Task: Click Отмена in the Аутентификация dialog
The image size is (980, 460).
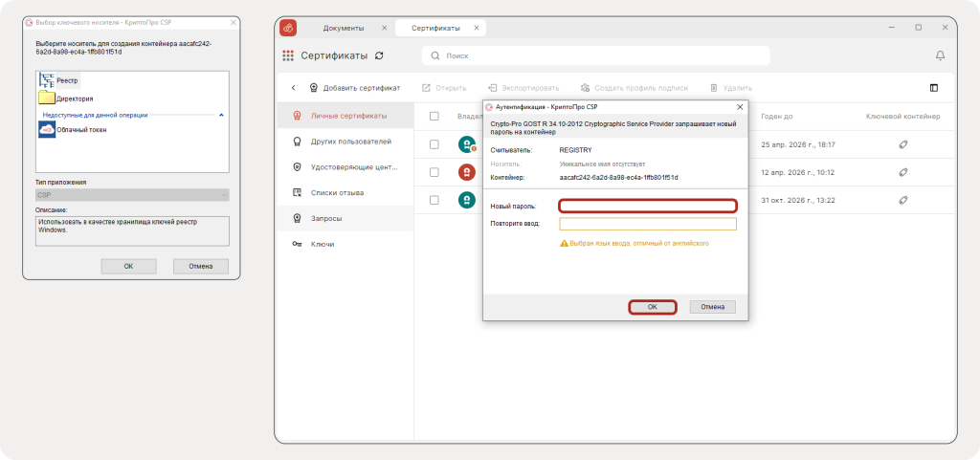Action: pyautogui.click(x=712, y=307)
